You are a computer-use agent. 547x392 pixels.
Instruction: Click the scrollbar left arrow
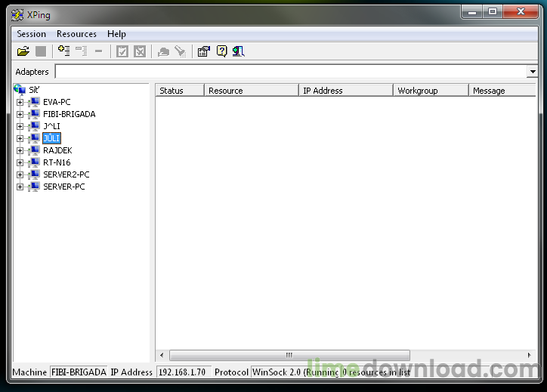(162, 355)
